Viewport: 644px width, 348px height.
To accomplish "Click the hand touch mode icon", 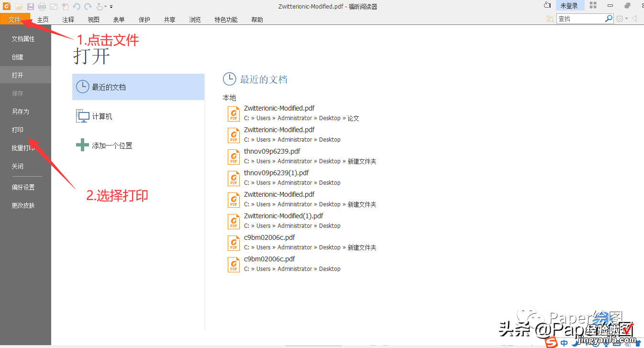I will [100, 6].
